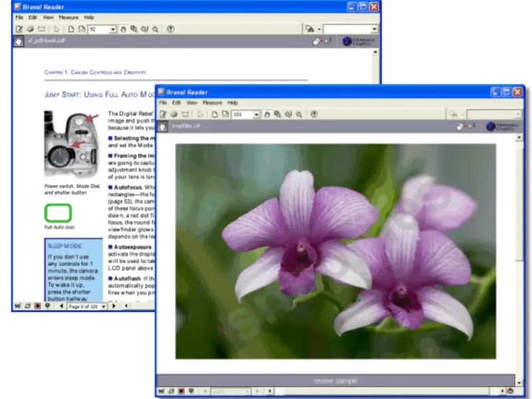
Task: Click the help question-mark icon in front window toolbar
Action: click(x=314, y=114)
